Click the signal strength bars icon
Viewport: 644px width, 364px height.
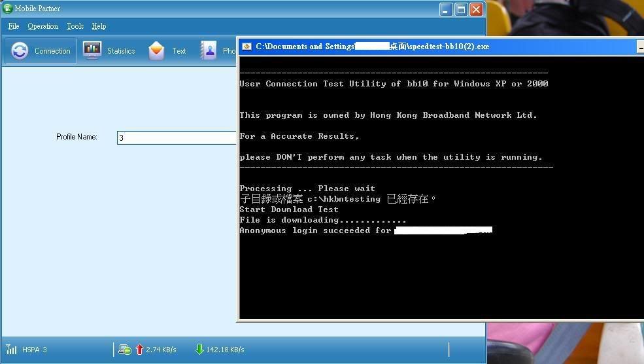point(12,350)
